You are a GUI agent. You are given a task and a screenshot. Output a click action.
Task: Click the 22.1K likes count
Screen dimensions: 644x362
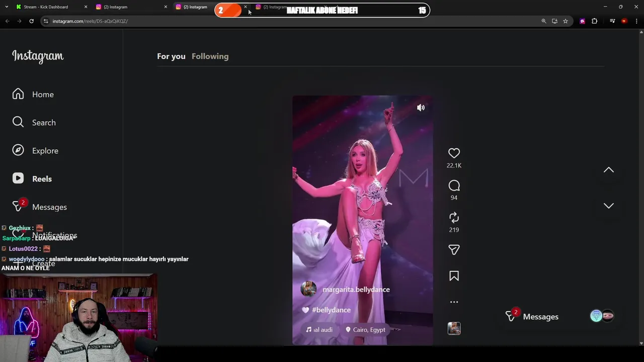(x=454, y=165)
